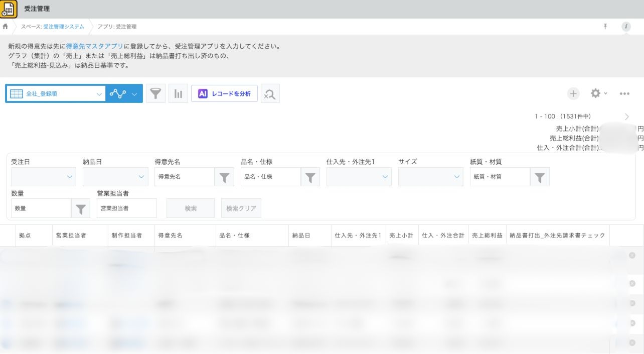Click the home icon in breadcrumb
This screenshot has height=354, width=644.
point(6,27)
